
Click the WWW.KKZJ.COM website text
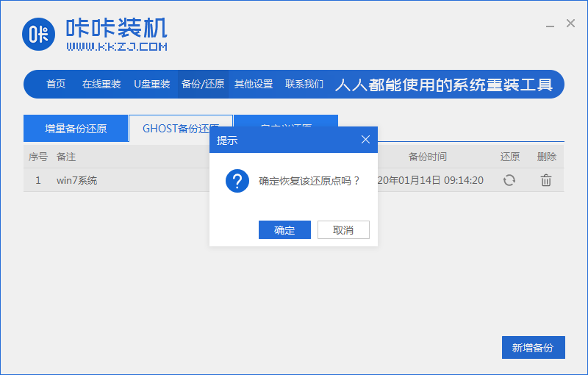pyautogui.click(x=117, y=46)
